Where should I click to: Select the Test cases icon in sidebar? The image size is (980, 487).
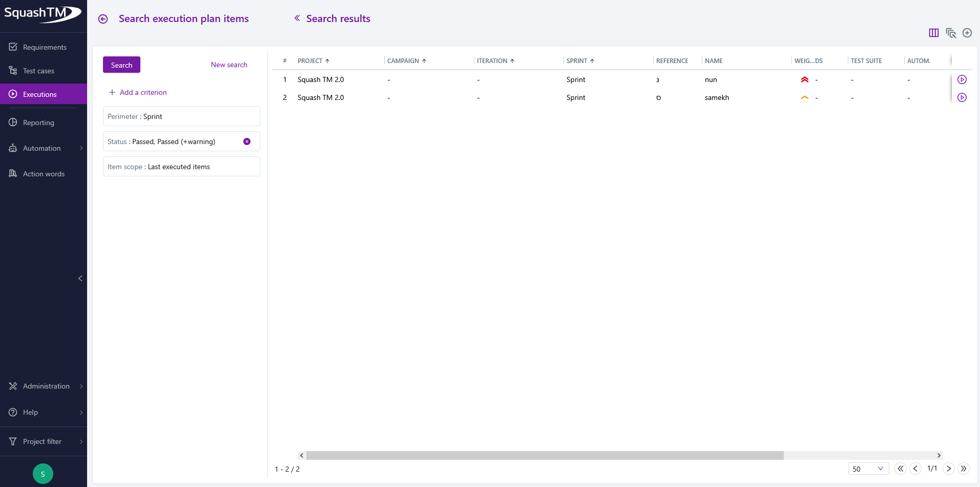tap(12, 70)
